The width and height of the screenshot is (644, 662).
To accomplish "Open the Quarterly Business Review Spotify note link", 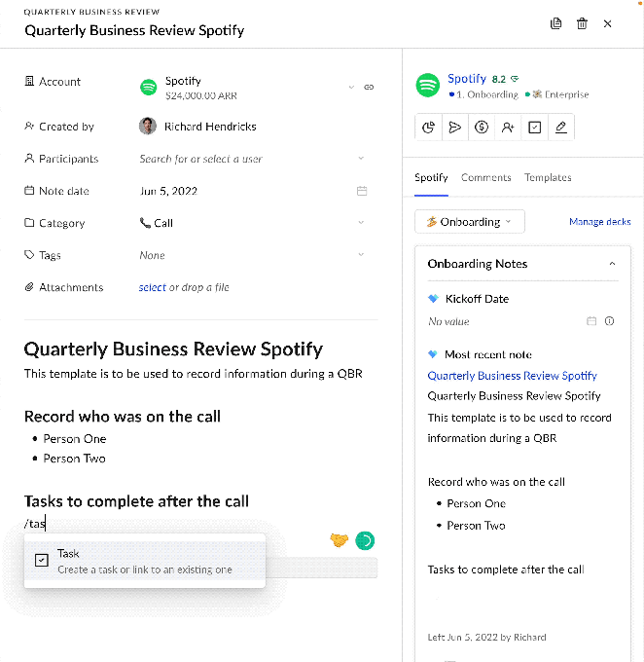I will (x=512, y=376).
